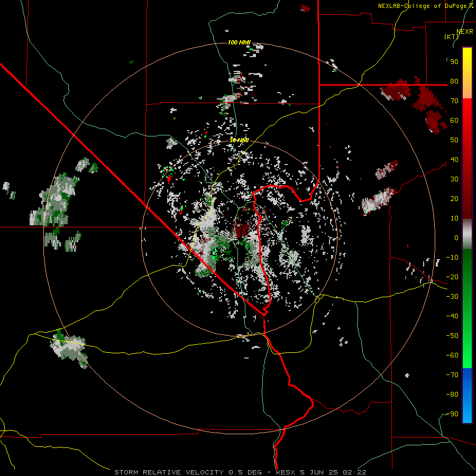The width and height of the screenshot is (476, 476).
Task: Click the -50 value on velocity scale
Action: coord(452,336)
